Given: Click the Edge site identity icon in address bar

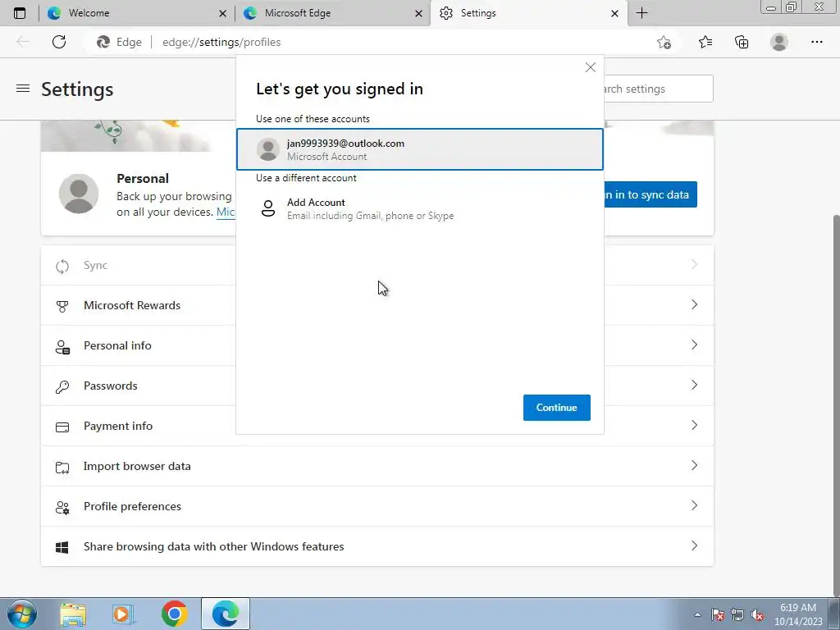Looking at the screenshot, I should [x=119, y=42].
